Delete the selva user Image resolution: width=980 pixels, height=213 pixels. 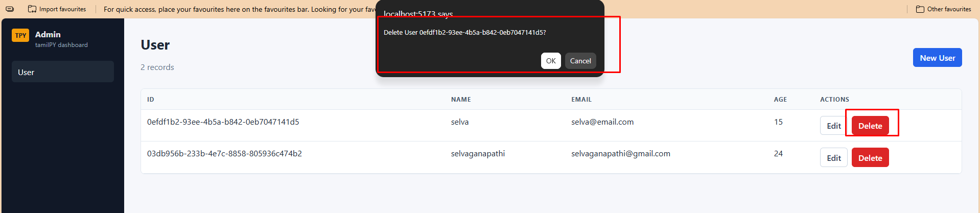coord(870,126)
